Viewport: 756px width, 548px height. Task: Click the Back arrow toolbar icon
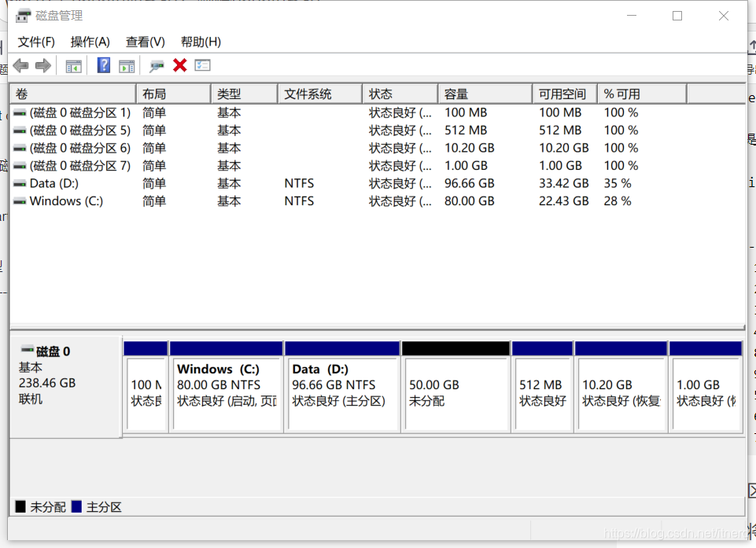20,65
